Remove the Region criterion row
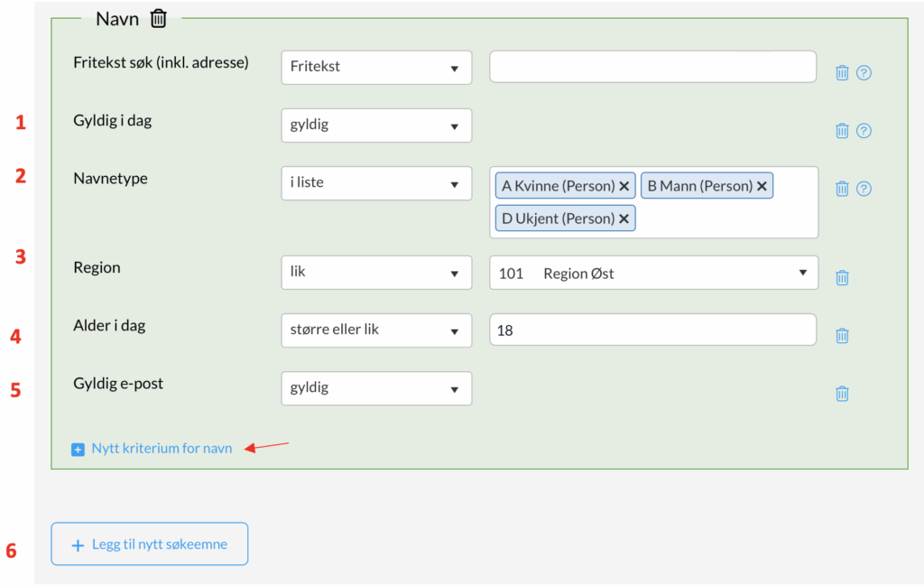Image resolution: width=924 pixels, height=586 pixels. 842,278
